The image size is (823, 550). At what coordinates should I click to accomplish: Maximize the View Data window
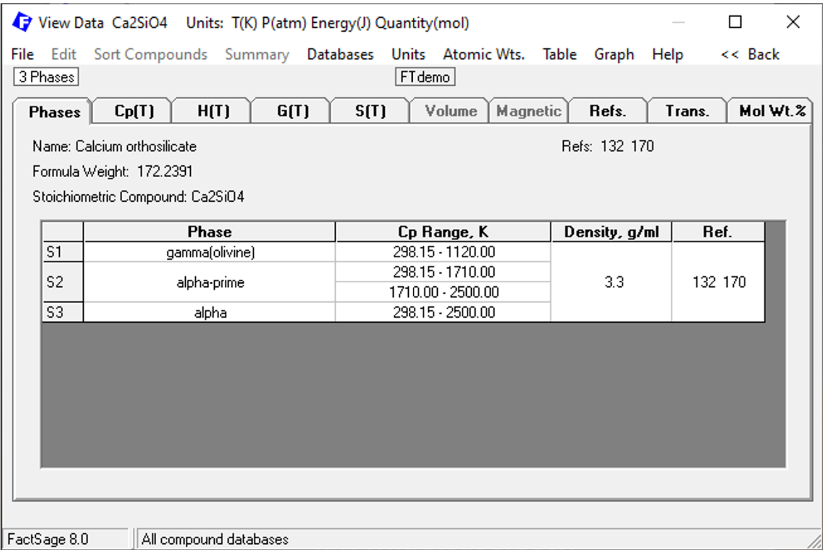point(735,22)
